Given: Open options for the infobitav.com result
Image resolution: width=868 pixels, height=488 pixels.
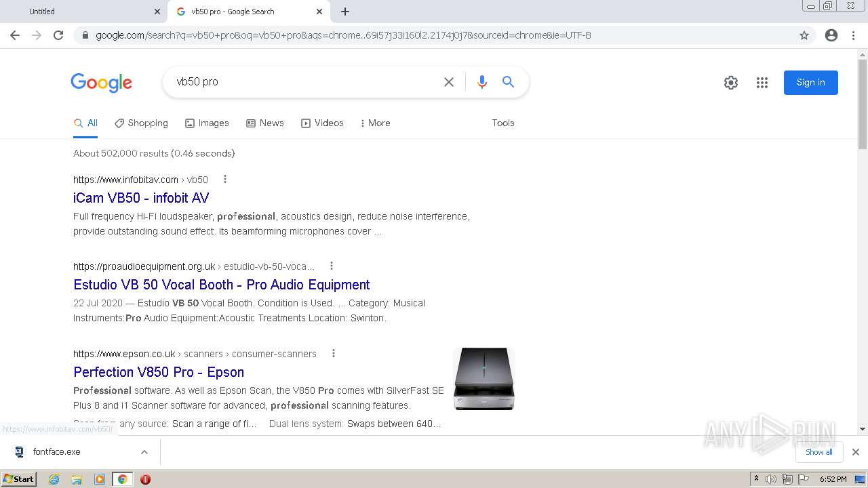Looking at the screenshot, I should tap(225, 180).
